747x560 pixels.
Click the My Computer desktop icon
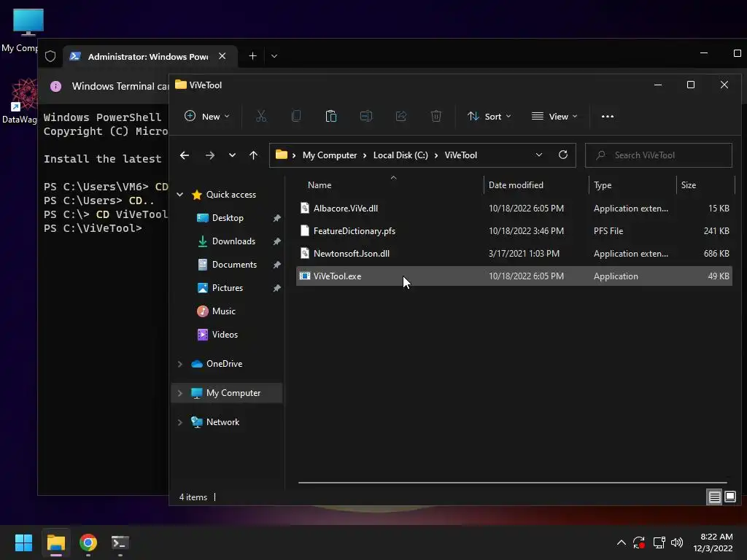point(22,31)
